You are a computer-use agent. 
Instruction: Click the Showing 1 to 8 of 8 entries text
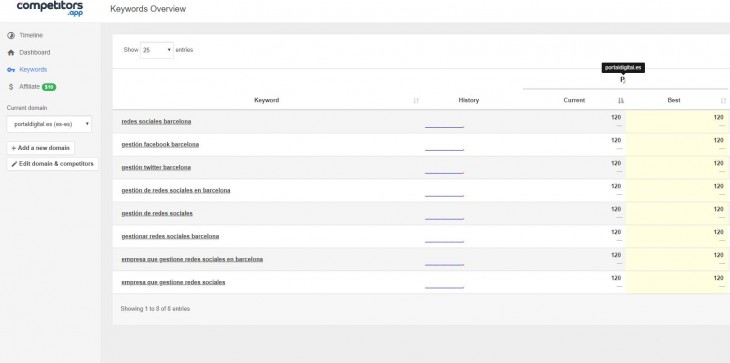point(155,309)
